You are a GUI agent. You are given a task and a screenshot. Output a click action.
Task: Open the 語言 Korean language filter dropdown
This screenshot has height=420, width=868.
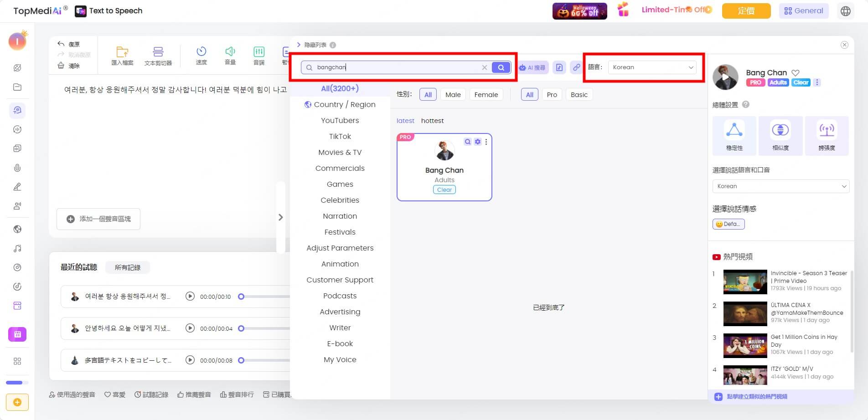(652, 67)
